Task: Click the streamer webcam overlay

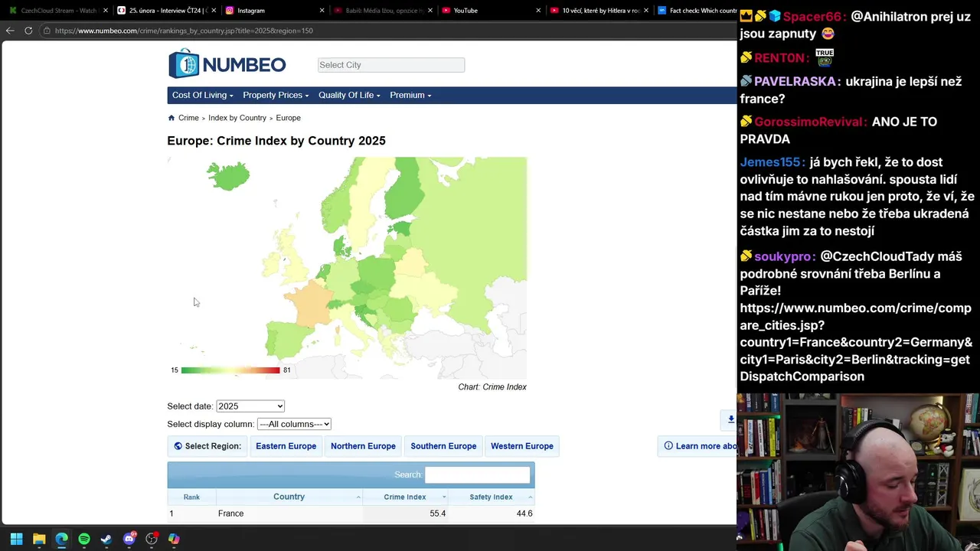Action: pos(858,471)
